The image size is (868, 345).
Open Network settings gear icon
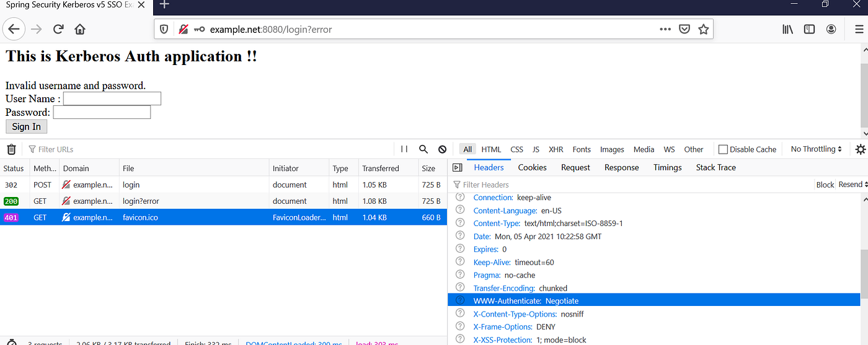point(860,149)
